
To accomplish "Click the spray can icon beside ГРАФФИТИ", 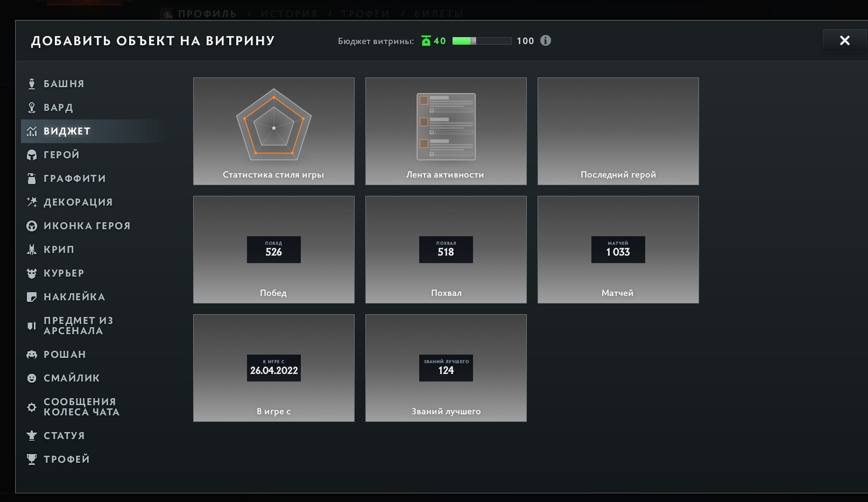I will [x=32, y=179].
